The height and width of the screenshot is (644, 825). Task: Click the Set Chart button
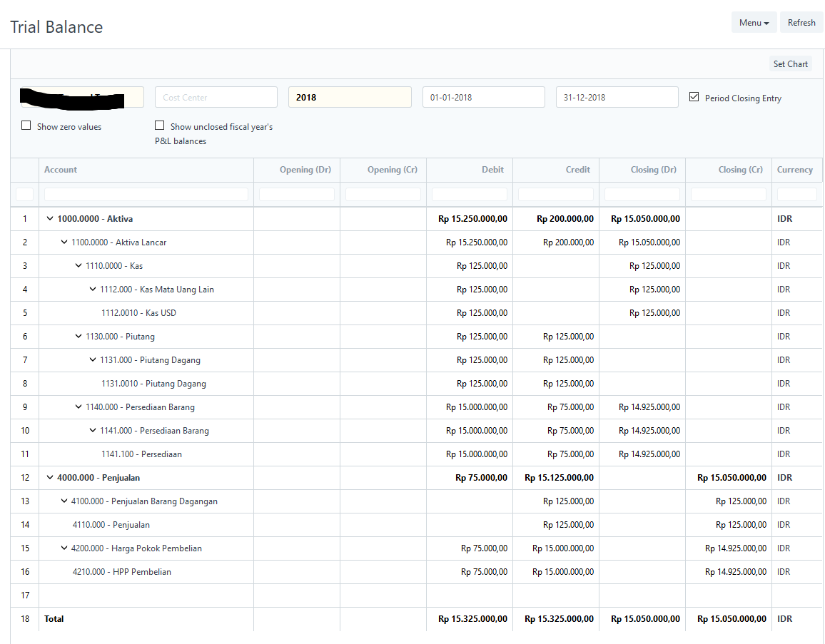pyautogui.click(x=790, y=63)
